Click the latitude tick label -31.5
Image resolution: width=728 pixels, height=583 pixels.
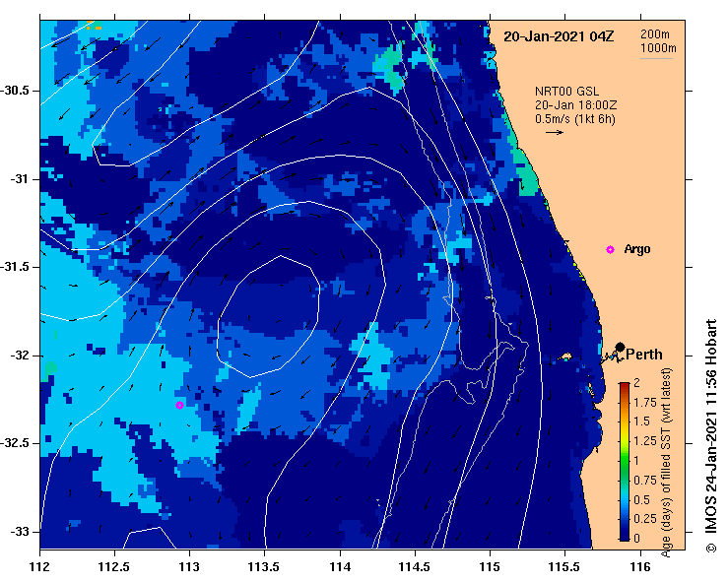[x=15, y=267]
